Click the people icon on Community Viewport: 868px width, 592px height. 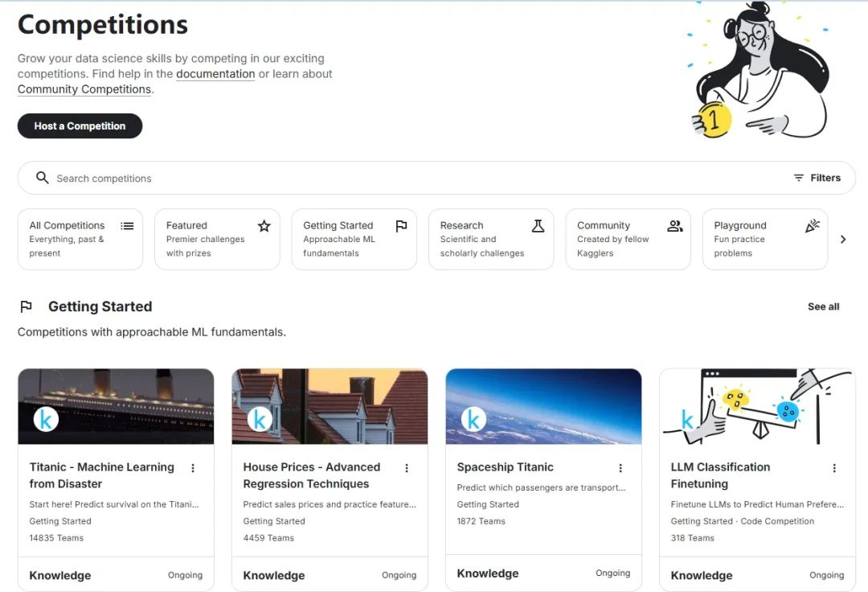pyautogui.click(x=675, y=226)
